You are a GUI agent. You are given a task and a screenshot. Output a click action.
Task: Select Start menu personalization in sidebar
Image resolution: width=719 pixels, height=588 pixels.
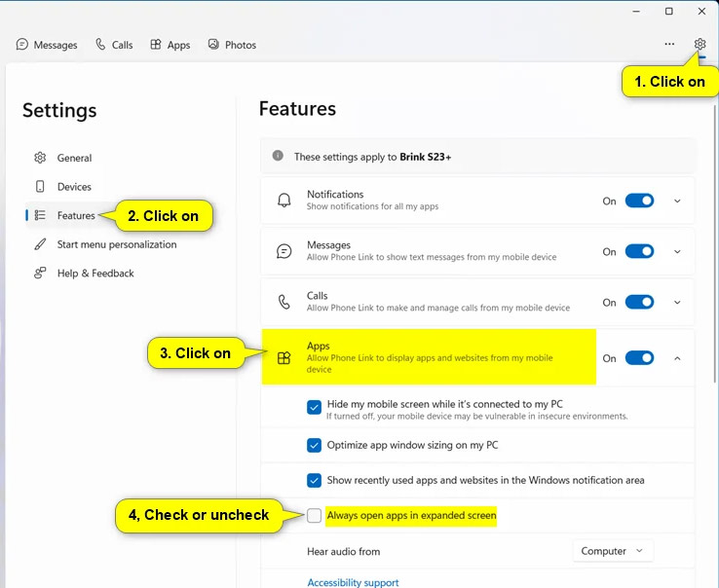116,244
